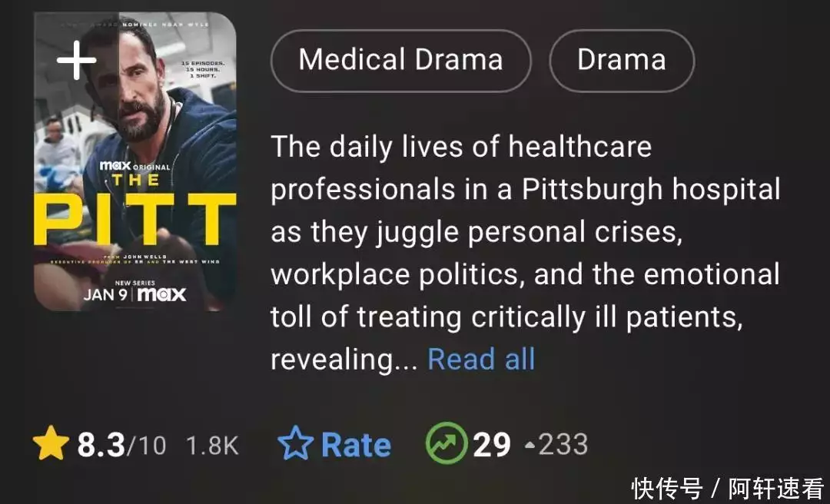Tap the yellow PITT title on poster
The width and height of the screenshot is (830, 504).
(x=135, y=219)
